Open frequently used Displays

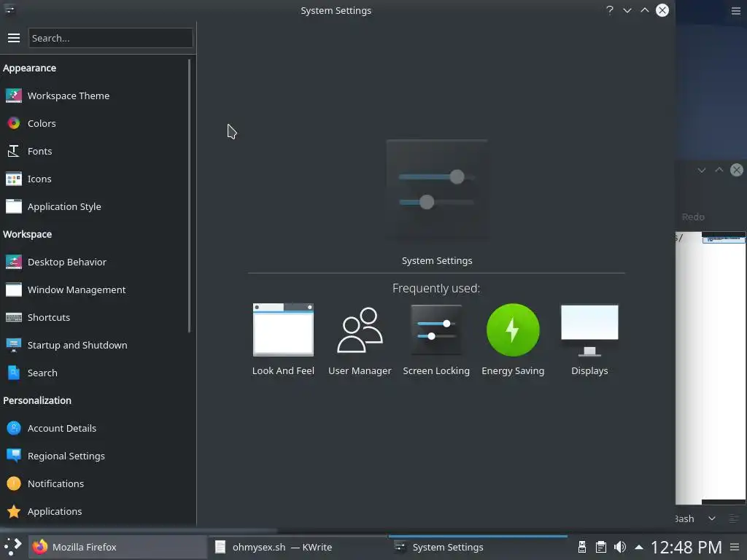click(x=589, y=340)
